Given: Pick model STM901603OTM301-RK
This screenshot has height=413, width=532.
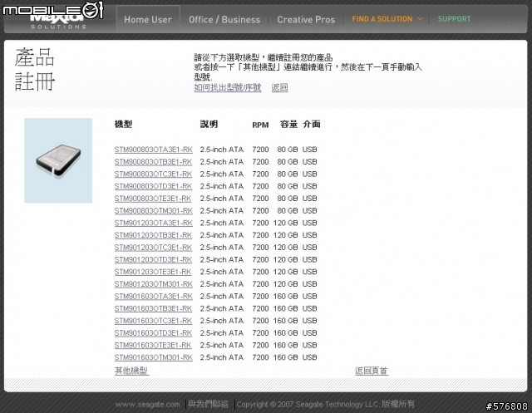Looking at the screenshot, I should (153, 357).
